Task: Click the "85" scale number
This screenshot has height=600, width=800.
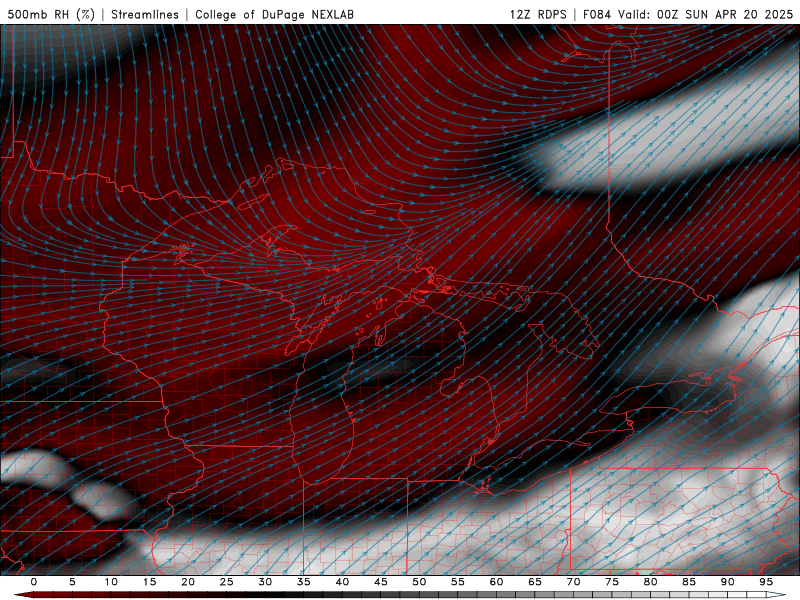Action: pos(689,582)
